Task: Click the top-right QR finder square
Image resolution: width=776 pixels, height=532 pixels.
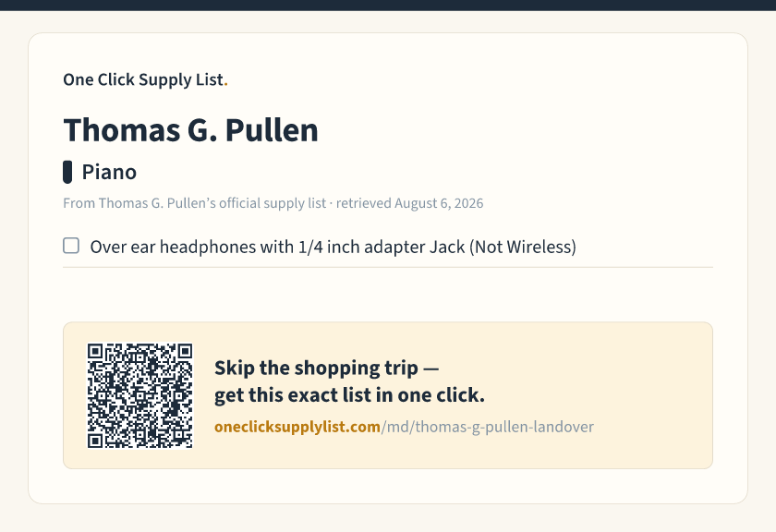Action: click(x=185, y=351)
